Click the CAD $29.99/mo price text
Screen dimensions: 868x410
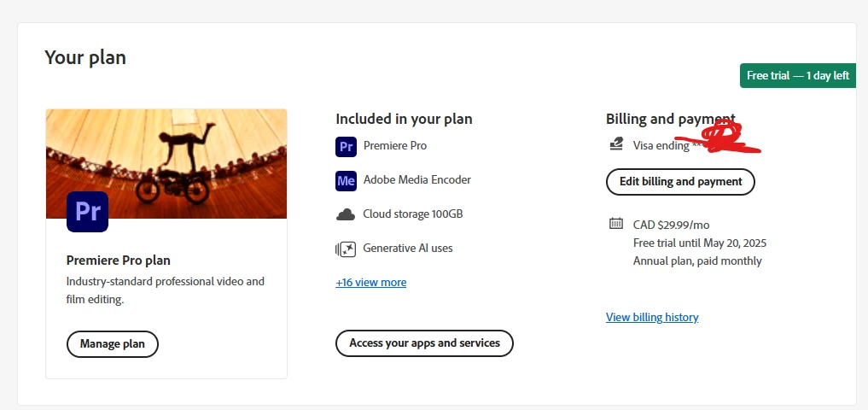[672, 225]
